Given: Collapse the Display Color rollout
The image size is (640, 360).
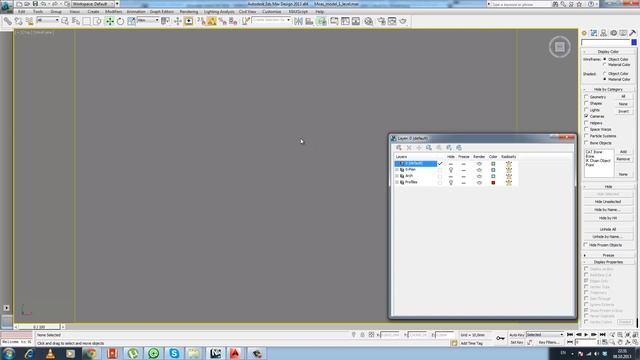Looking at the screenshot, I should [x=608, y=52].
